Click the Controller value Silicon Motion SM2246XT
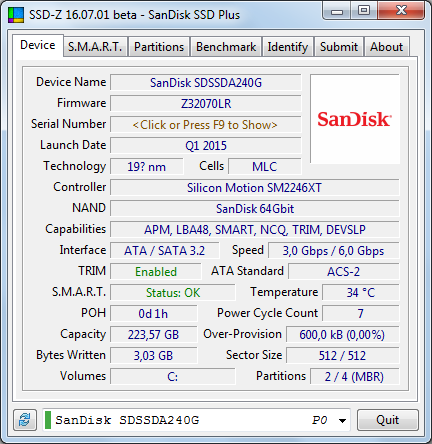Image resolution: width=432 pixels, height=444 pixels. [255, 188]
